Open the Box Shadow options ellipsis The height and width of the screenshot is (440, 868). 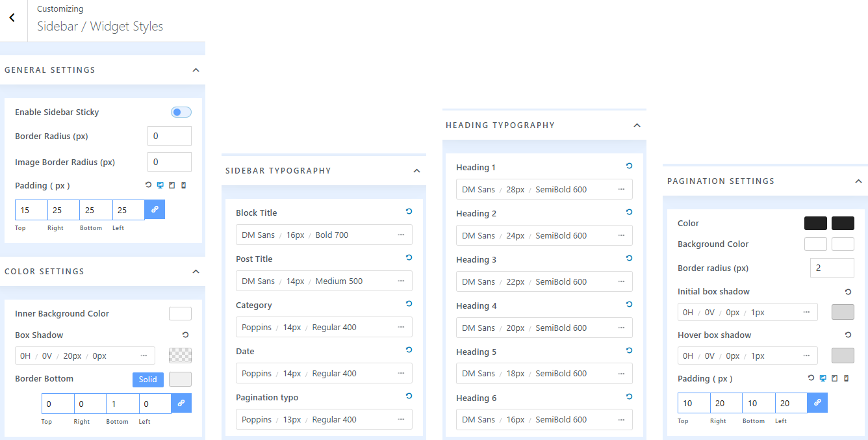click(x=144, y=356)
